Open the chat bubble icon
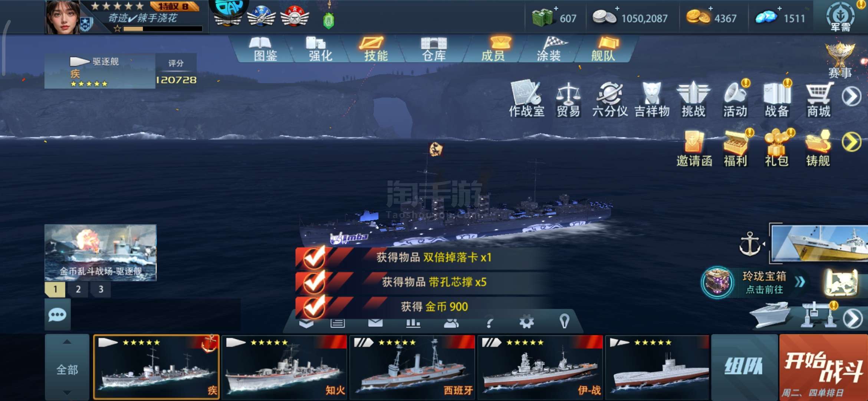868x401 pixels. [57, 315]
